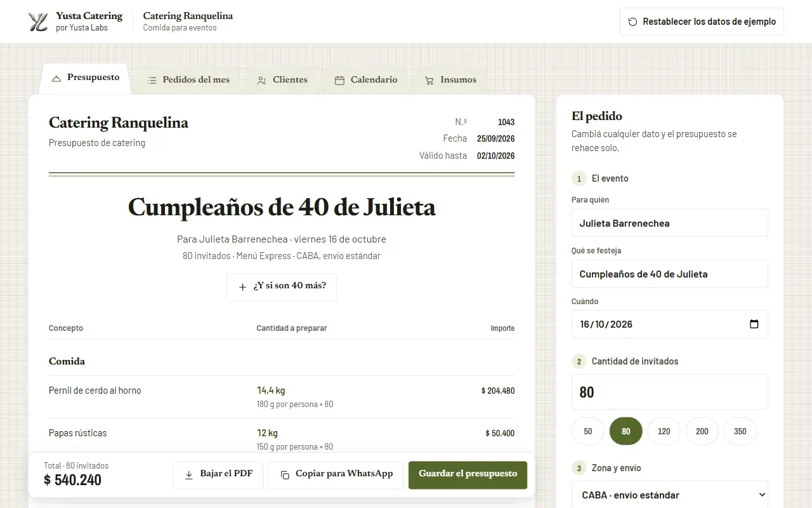Click the quantity 12 kg
This screenshot has height=508, width=812.
pos(267,433)
